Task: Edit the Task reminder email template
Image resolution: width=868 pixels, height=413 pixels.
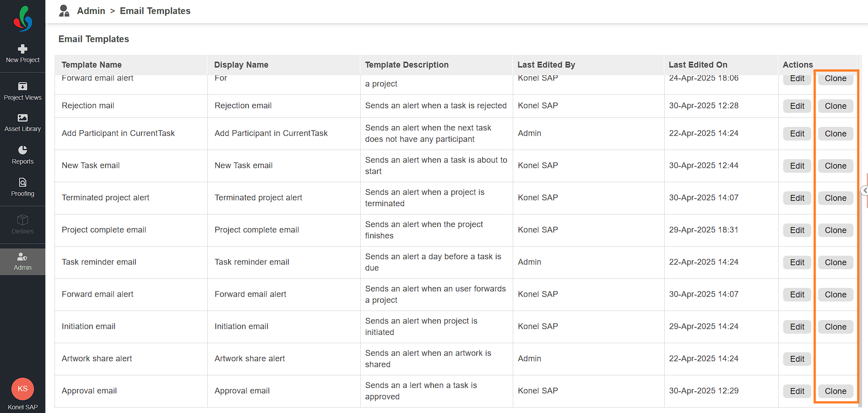Action: [x=797, y=262]
